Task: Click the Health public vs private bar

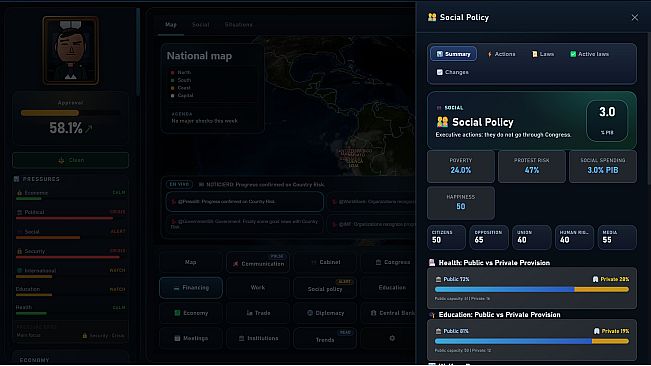Action: (532, 289)
